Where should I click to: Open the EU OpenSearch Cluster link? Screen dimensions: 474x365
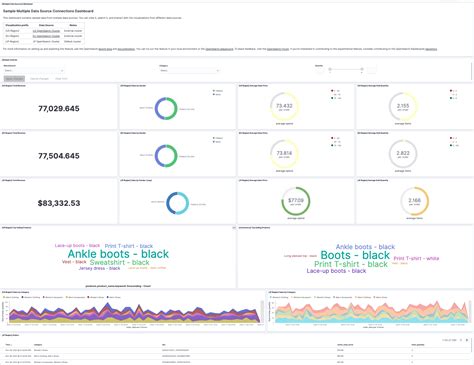[x=46, y=36]
